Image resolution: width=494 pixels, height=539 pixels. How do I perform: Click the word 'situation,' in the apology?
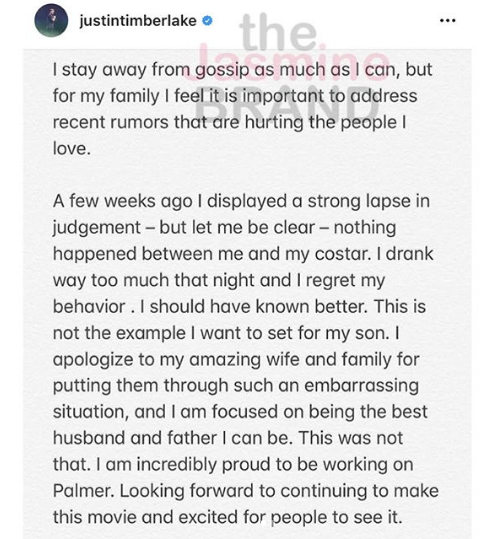(91, 412)
